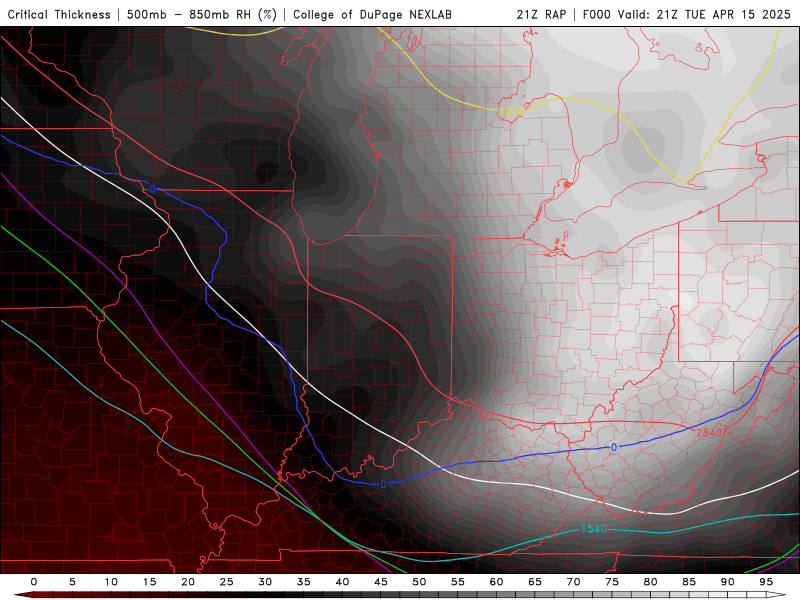Select the colorbar "5" tick label

tap(72, 582)
